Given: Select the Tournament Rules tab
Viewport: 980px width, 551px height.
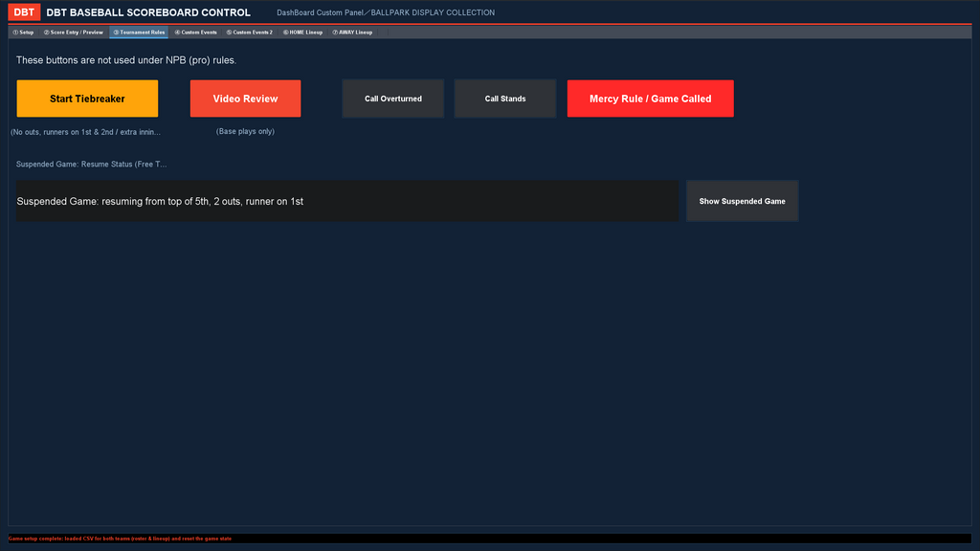Looking at the screenshot, I should click(x=139, y=33).
